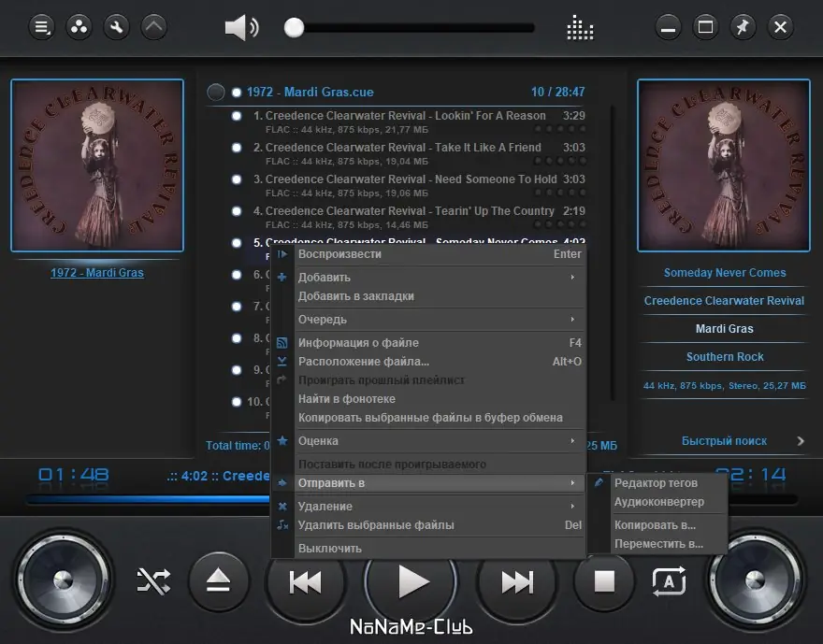Click the left speaker balance knob

coord(64,580)
